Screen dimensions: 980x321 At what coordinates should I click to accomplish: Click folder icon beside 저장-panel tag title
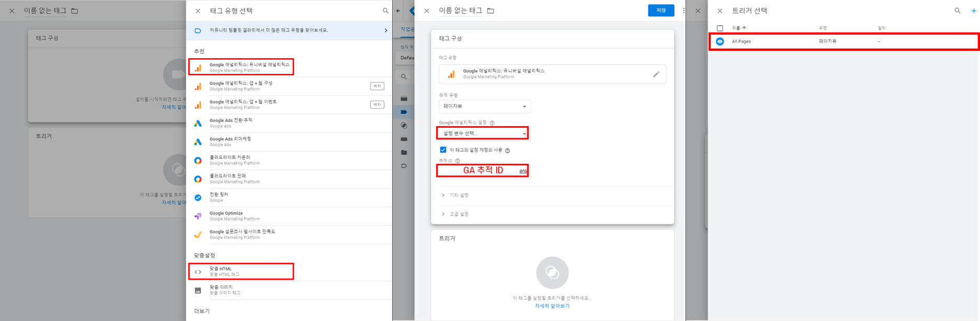[x=491, y=10]
